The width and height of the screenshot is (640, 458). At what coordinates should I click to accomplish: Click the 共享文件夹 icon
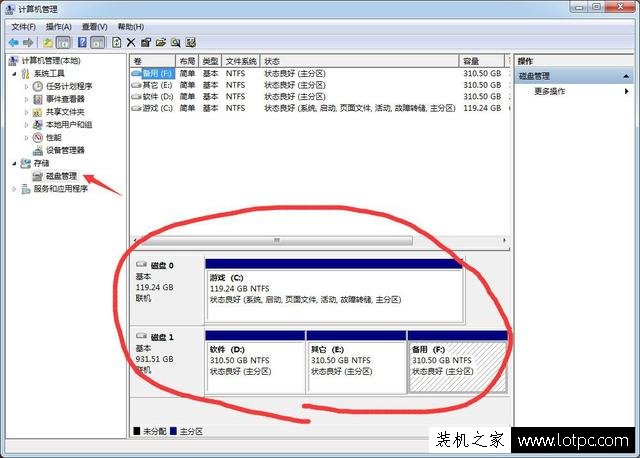[x=38, y=112]
